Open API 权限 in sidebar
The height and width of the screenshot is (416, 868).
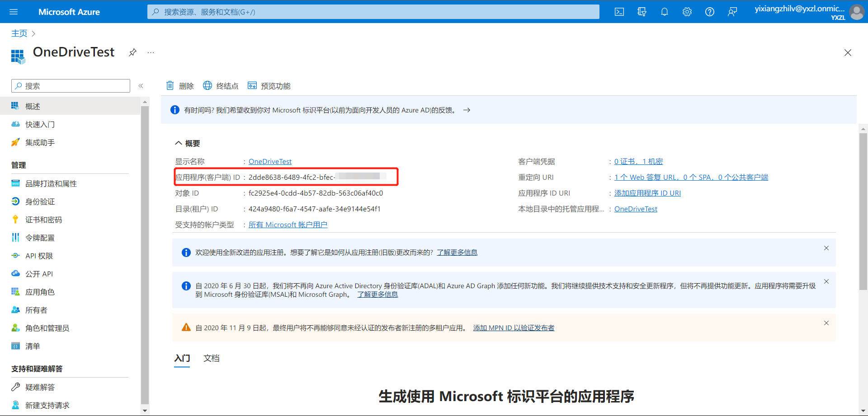[x=39, y=256]
